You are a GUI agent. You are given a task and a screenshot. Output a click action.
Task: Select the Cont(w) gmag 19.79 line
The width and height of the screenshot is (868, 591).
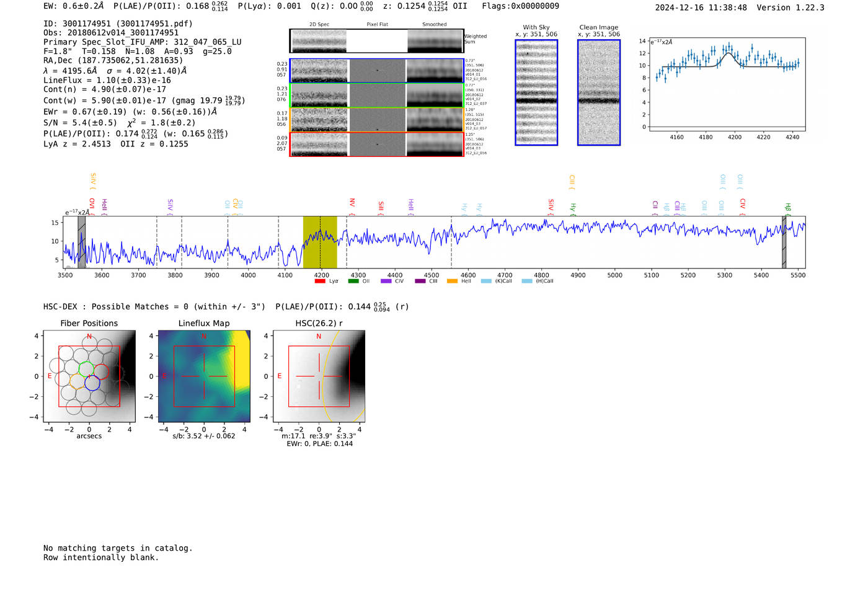point(144,100)
